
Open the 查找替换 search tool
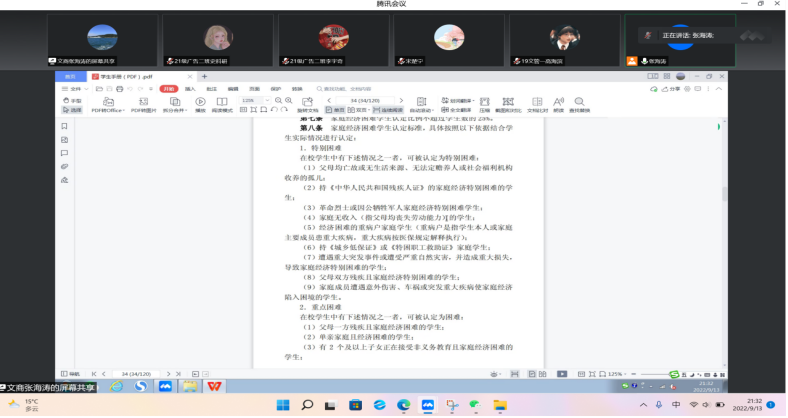point(579,104)
